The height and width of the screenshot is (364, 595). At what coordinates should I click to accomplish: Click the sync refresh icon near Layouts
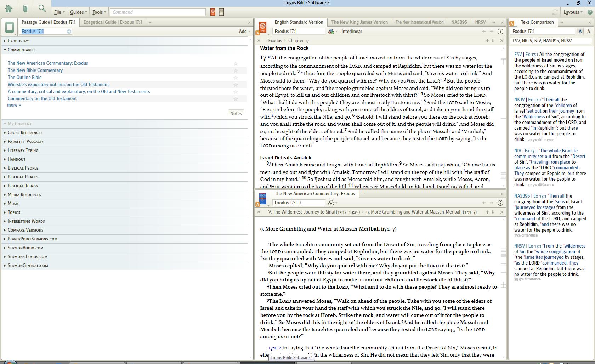tap(555, 12)
